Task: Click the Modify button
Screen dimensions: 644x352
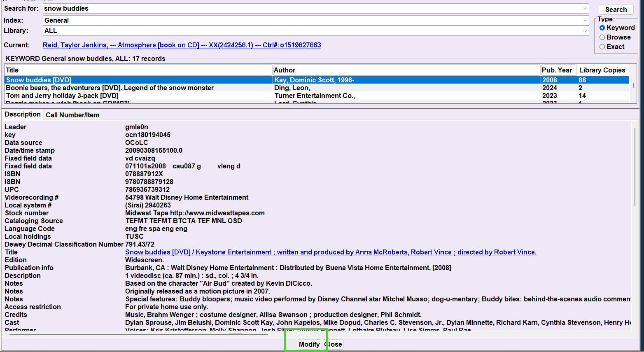Action: pos(309,344)
